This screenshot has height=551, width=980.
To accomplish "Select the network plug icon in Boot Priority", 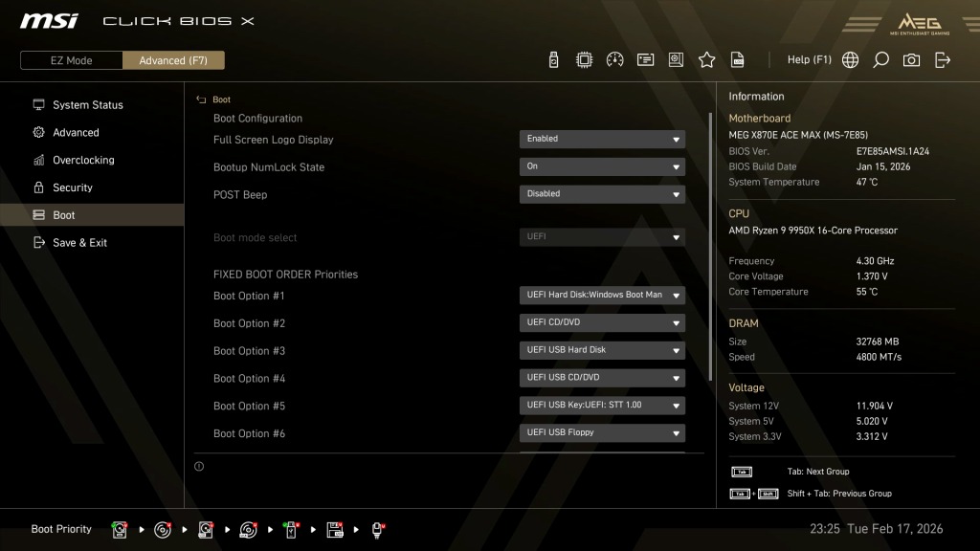I will 377,530.
